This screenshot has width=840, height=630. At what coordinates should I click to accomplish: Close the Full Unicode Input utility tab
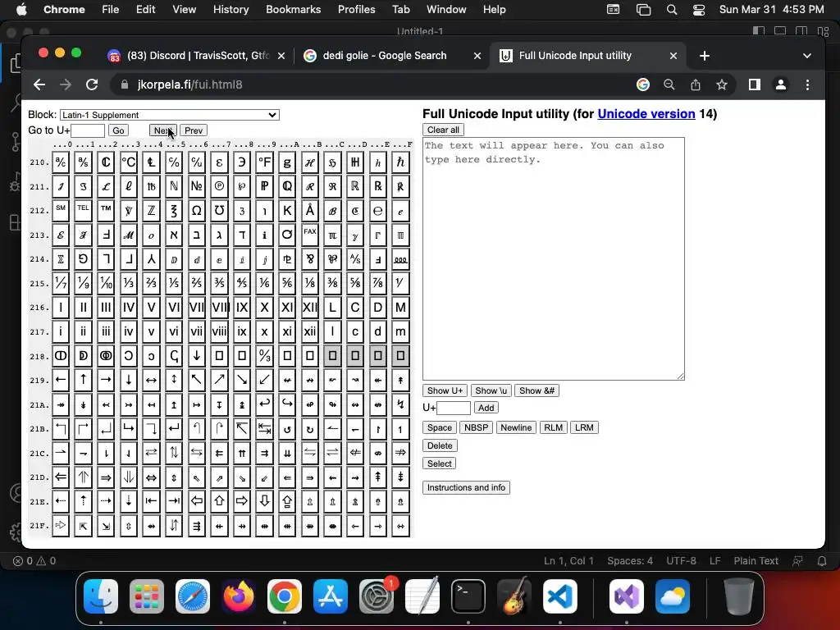673,56
